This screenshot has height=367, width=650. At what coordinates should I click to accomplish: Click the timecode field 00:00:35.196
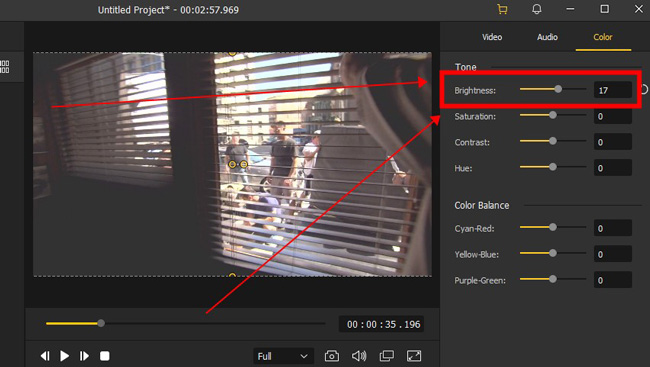[381, 324]
